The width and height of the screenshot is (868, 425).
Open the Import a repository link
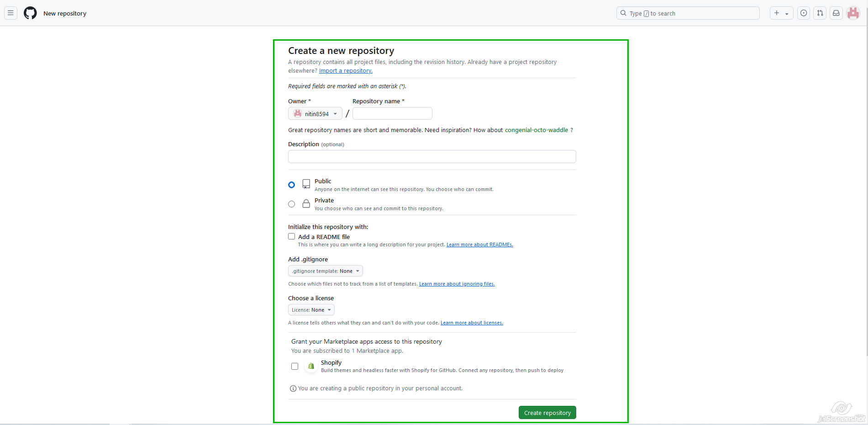(x=346, y=71)
